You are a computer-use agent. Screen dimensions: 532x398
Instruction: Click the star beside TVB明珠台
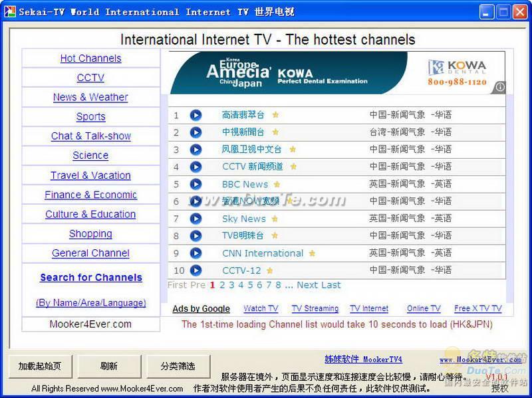click(x=275, y=235)
